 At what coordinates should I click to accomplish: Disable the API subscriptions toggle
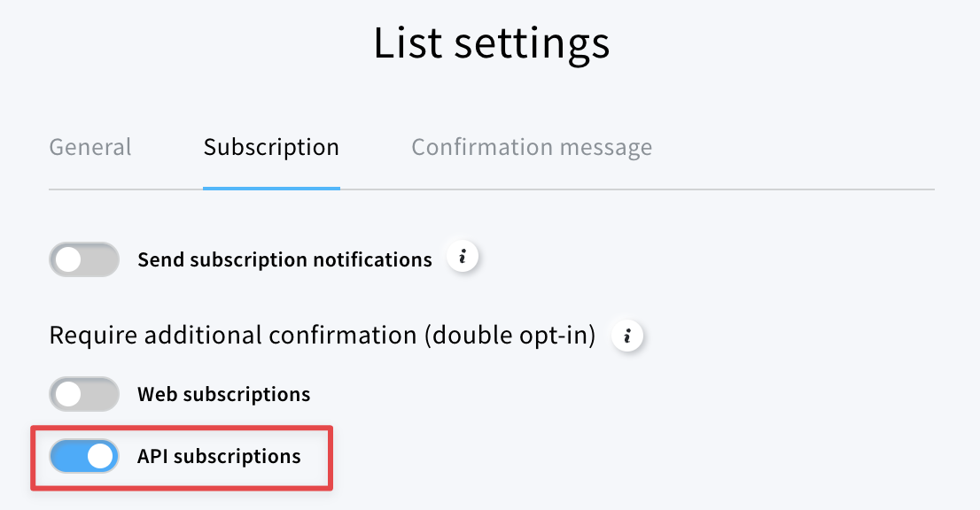(x=84, y=456)
